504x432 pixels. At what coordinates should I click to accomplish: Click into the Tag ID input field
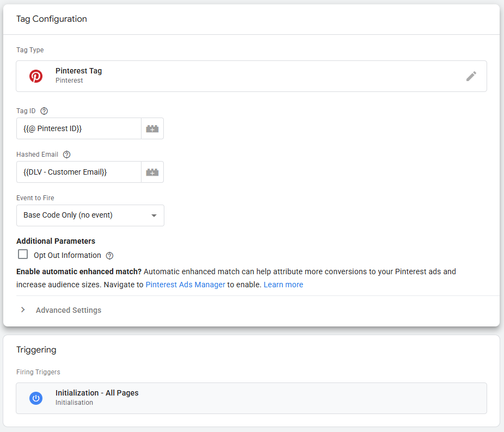click(79, 129)
